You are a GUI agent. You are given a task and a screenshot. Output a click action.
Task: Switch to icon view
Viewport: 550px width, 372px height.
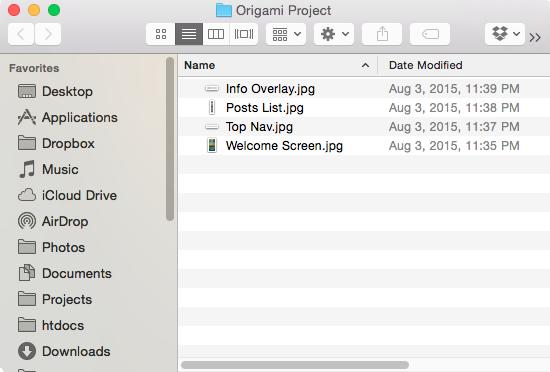pos(161,34)
